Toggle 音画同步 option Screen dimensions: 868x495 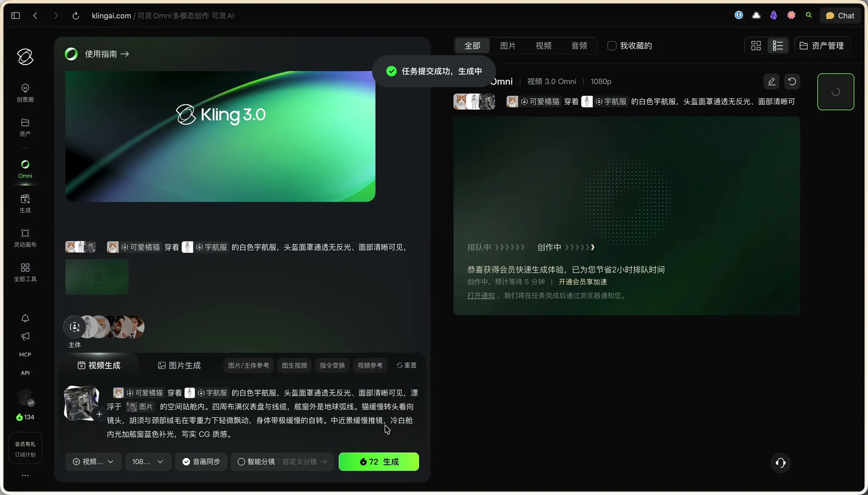(x=201, y=462)
